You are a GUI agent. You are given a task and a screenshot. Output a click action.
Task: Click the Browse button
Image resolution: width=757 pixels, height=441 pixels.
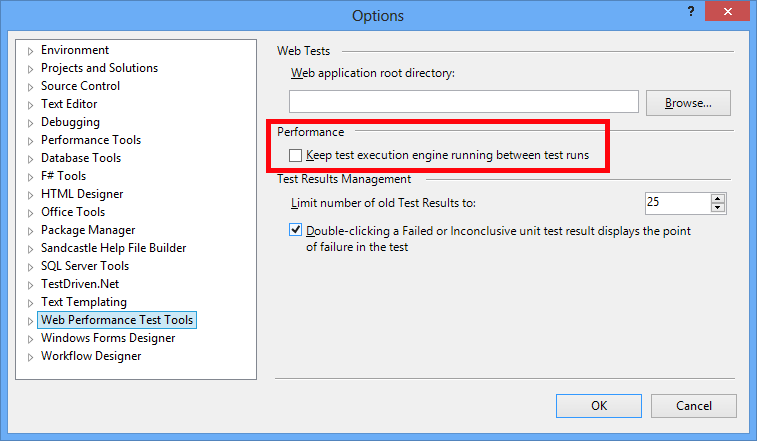[x=688, y=102]
